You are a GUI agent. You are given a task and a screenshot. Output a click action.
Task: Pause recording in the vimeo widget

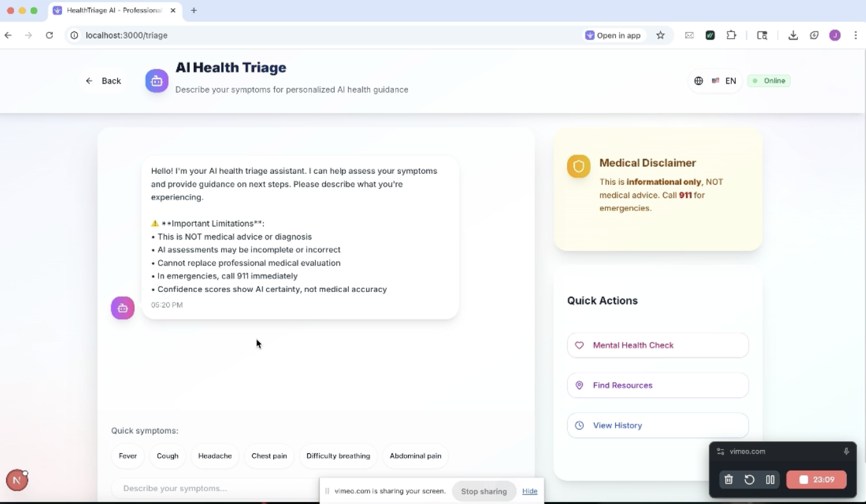(770, 480)
